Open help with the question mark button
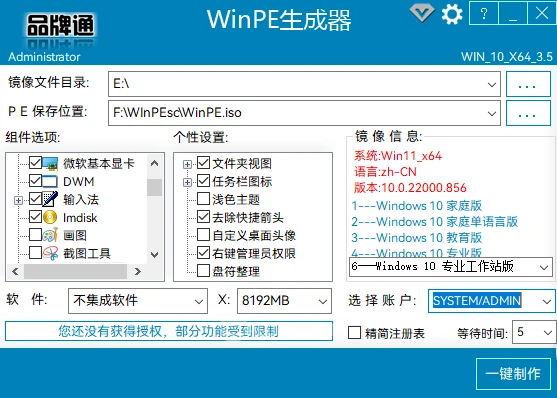557x398 pixels. 483,13
